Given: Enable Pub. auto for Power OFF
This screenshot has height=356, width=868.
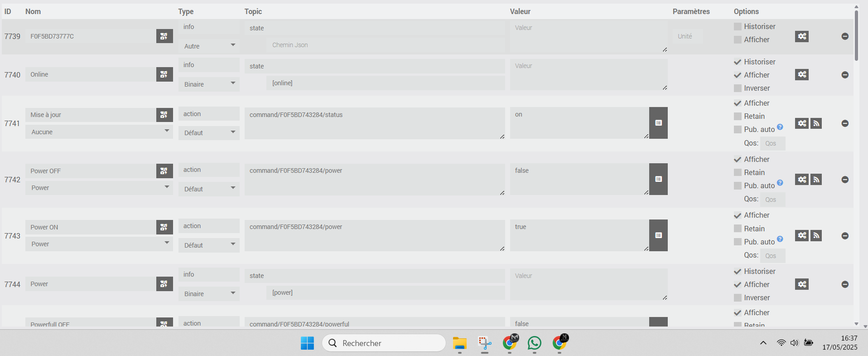Looking at the screenshot, I should click(738, 186).
